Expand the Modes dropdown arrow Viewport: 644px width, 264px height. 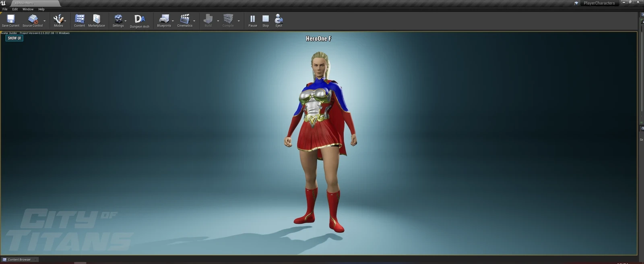click(x=65, y=21)
